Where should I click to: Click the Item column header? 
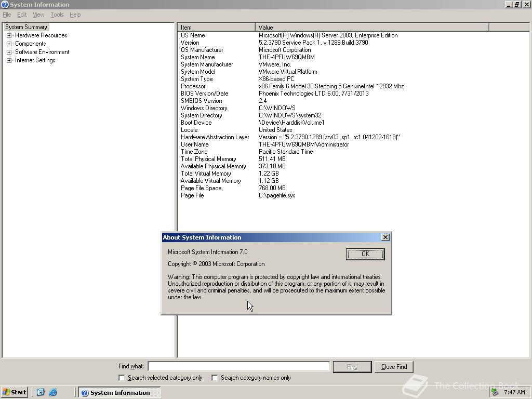(216, 27)
